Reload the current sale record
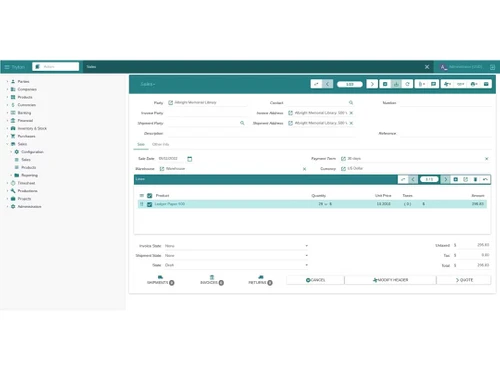This screenshot has height=375, width=500. [407, 84]
